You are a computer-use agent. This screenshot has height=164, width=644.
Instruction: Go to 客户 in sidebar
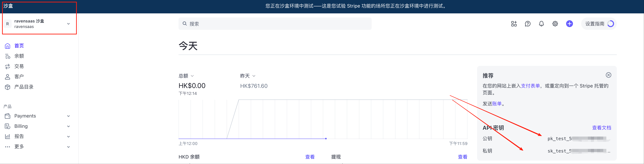click(19, 77)
